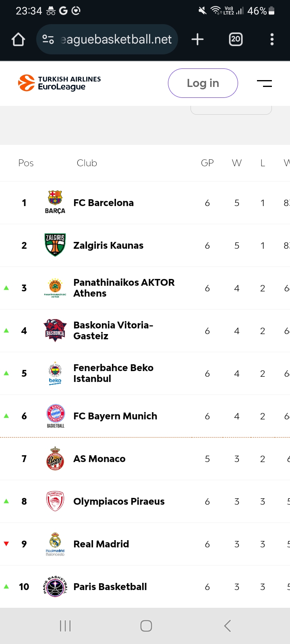Screen dimensions: 290x644
Task: Open Chrome three-dot overflow menu
Action: pyautogui.click(x=272, y=39)
